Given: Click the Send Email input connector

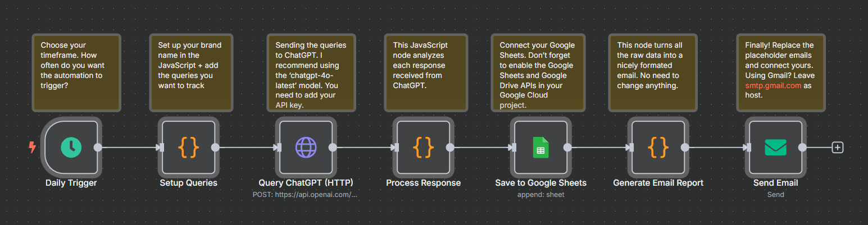Looking at the screenshot, I should click(748, 148).
